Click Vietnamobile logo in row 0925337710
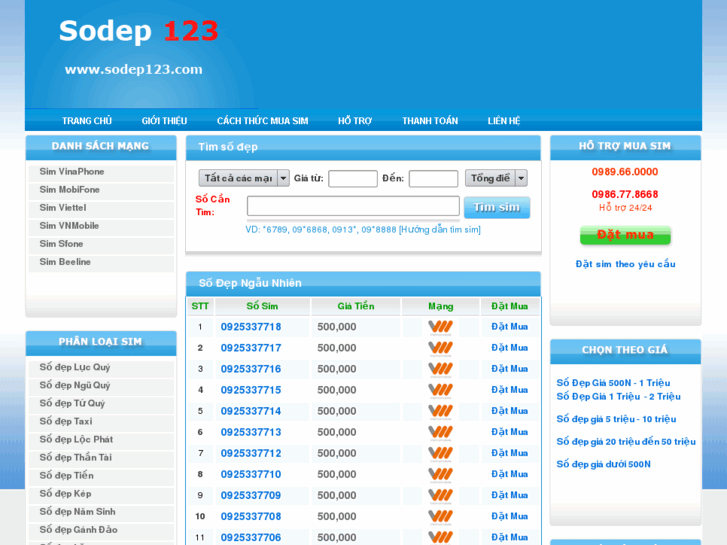This screenshot has height=545, width=727. pyautogui.click(x=440, y=475)
